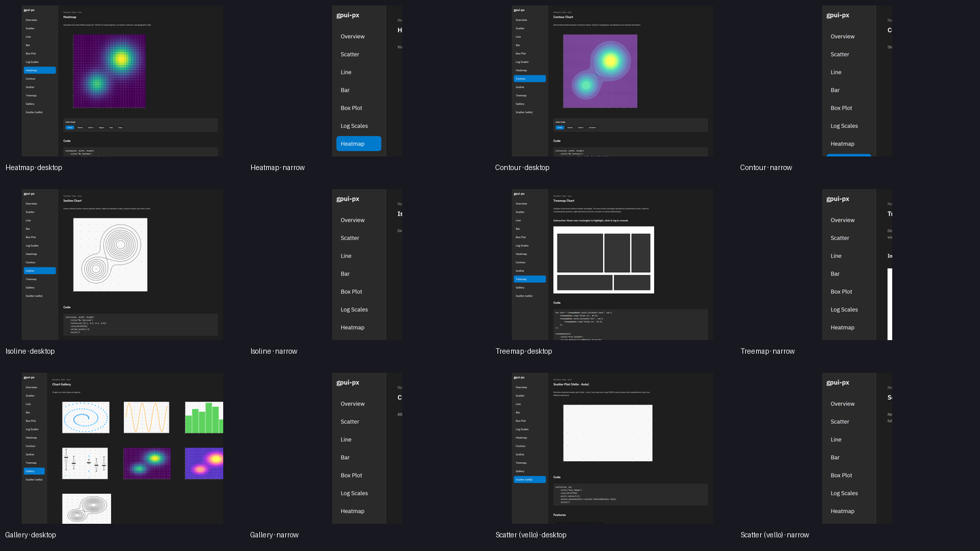Open the green bar chart gallery thumbnail

(x=204, y=417)
